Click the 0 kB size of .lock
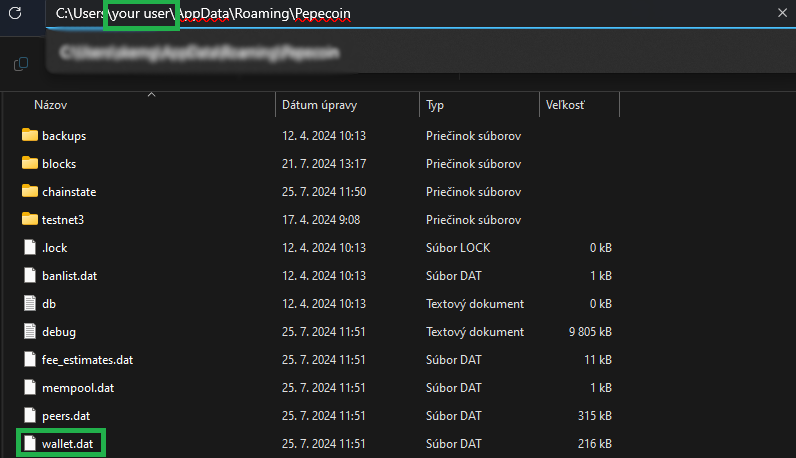This screenshot has width=796, height=458. point(601,248)
